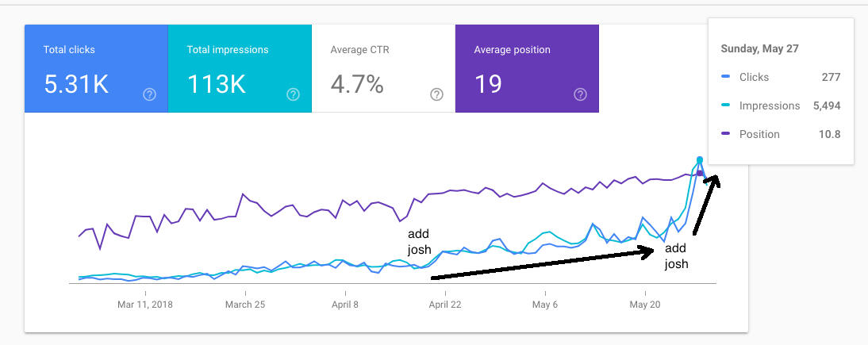Click the "May 6" date axis label
The height and width of the screenshot is (345, 868).
click(x=545, y=304)
